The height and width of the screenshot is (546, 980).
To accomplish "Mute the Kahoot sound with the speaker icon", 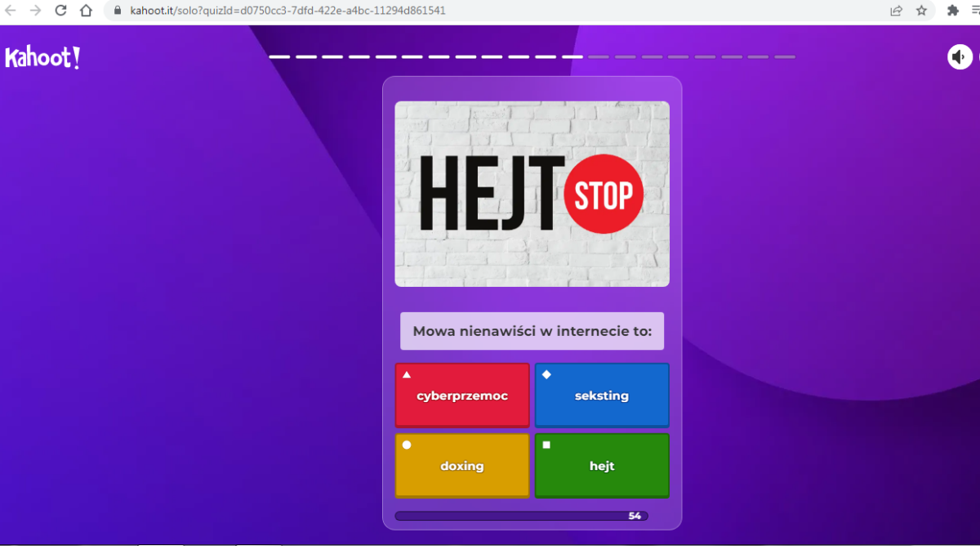I will [960, 57].
